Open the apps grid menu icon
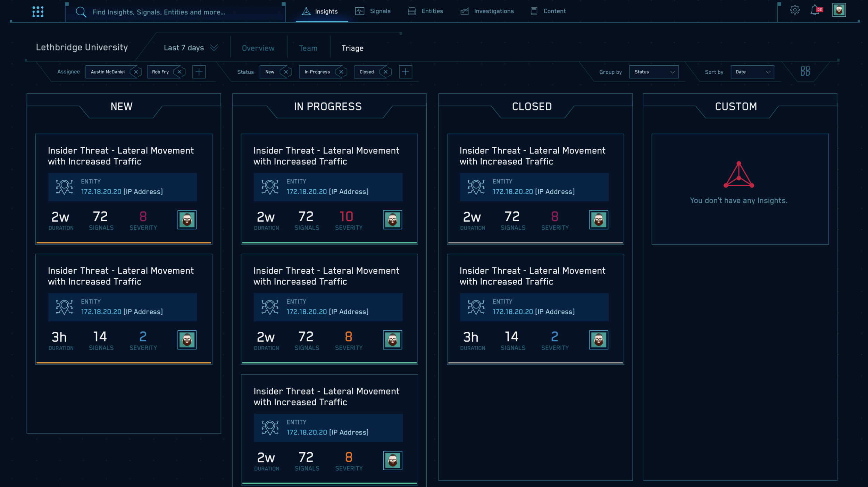This screenshot has height=487, width=868. coord(38,11)
